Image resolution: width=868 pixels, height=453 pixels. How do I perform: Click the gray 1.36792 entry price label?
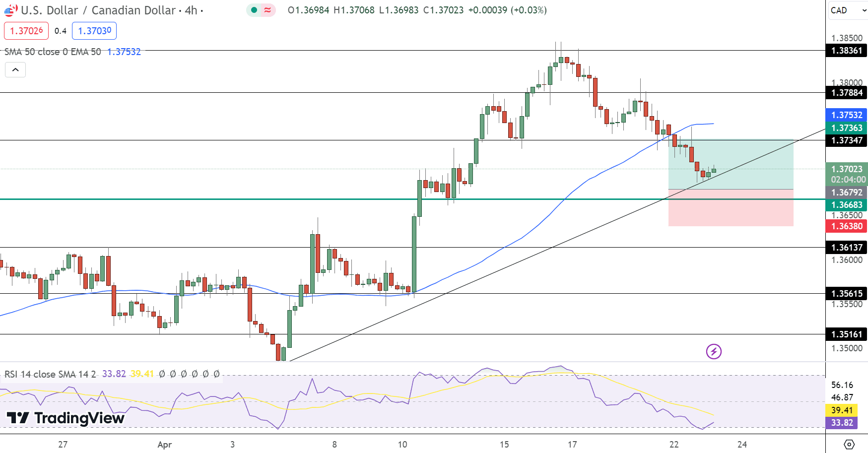847,193
